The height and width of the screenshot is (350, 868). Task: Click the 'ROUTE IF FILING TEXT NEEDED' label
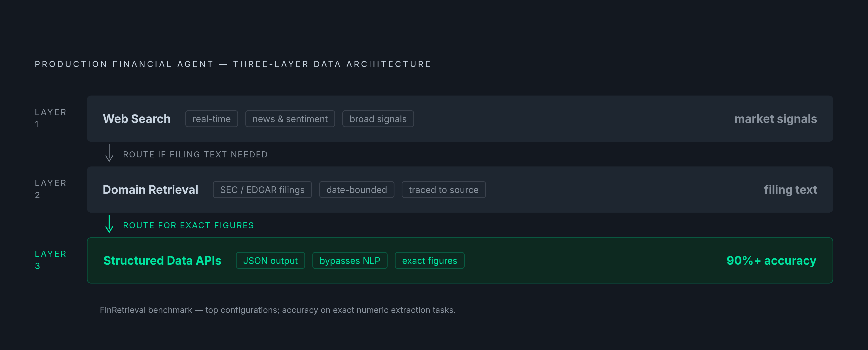click(x=195, y=155)
